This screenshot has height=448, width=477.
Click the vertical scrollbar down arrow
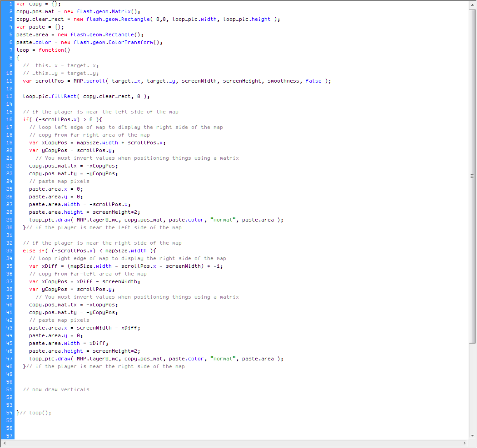tap(472, 436)
